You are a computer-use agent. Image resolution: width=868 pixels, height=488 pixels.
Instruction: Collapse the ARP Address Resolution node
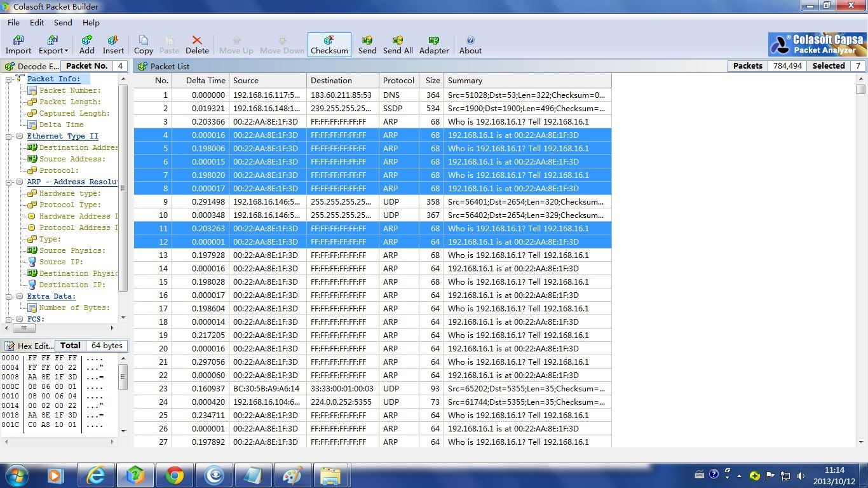click(10, 182)
